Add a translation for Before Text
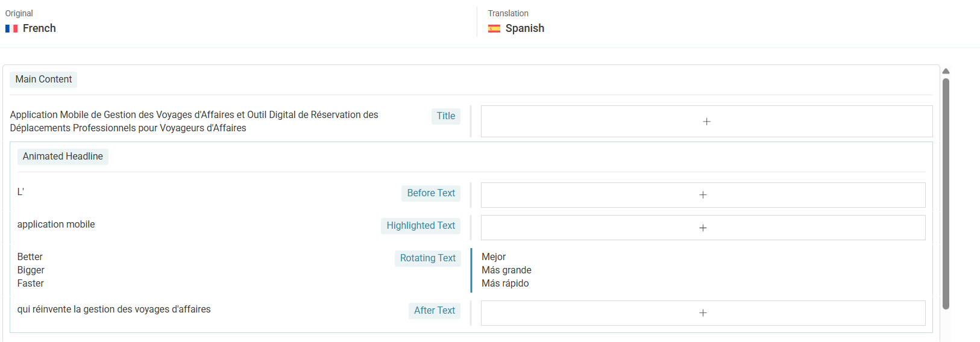The height and width of the screenshot is (342, 980). (703, 195)
